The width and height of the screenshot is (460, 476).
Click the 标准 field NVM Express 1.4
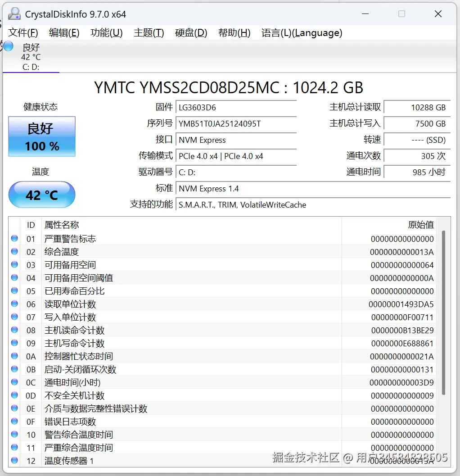tap(313, 189)
